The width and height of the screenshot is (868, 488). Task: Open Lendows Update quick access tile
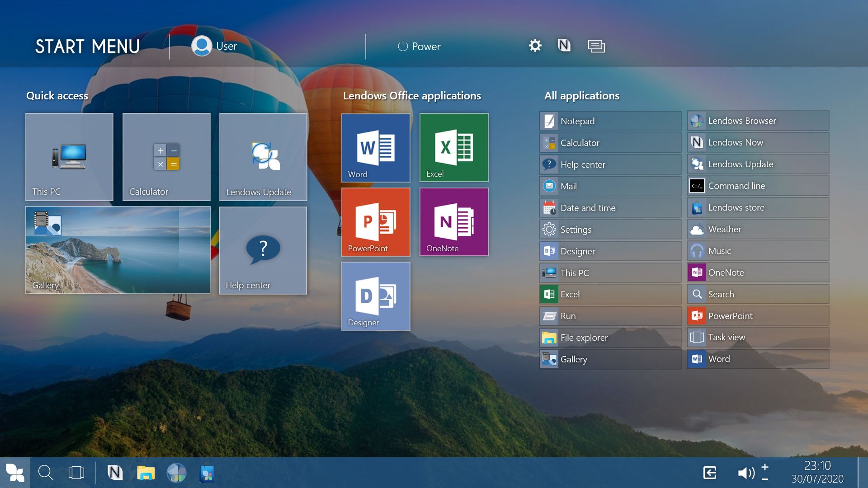[x=263, y=157]
